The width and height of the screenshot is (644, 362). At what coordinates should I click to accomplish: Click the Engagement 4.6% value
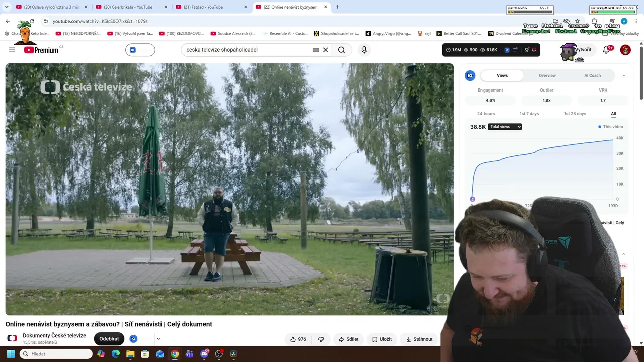490,100
